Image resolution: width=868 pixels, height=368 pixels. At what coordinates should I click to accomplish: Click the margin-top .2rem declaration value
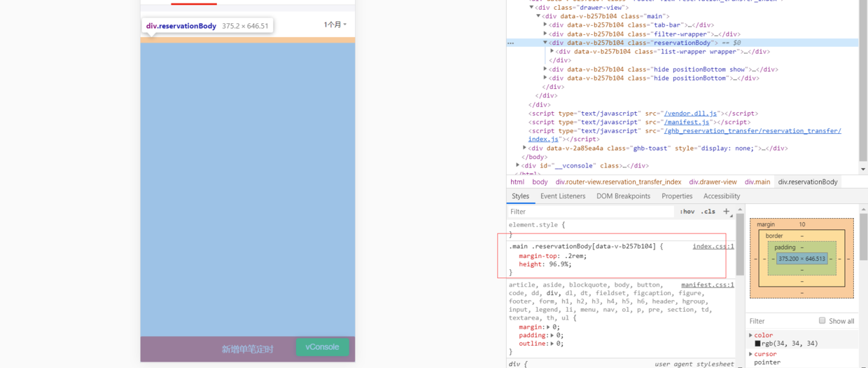[x=575, y=256]
